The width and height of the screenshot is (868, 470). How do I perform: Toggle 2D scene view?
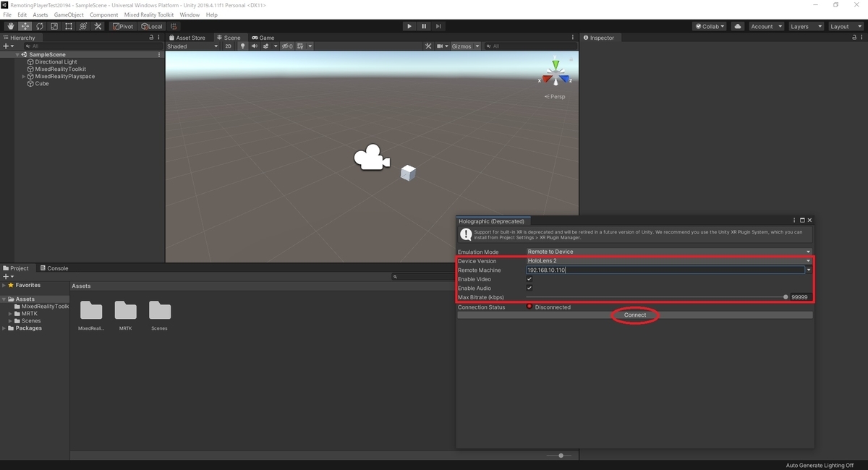pyautogui.click(x=229, y=46)
